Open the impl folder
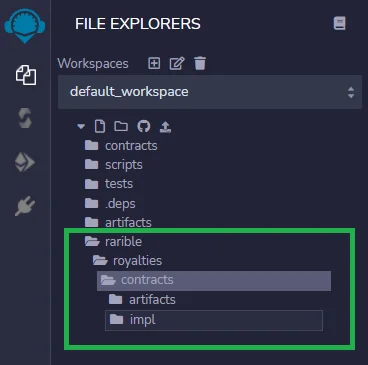The height and width of the screenshot is (365, 368). [x=214, y=320]
